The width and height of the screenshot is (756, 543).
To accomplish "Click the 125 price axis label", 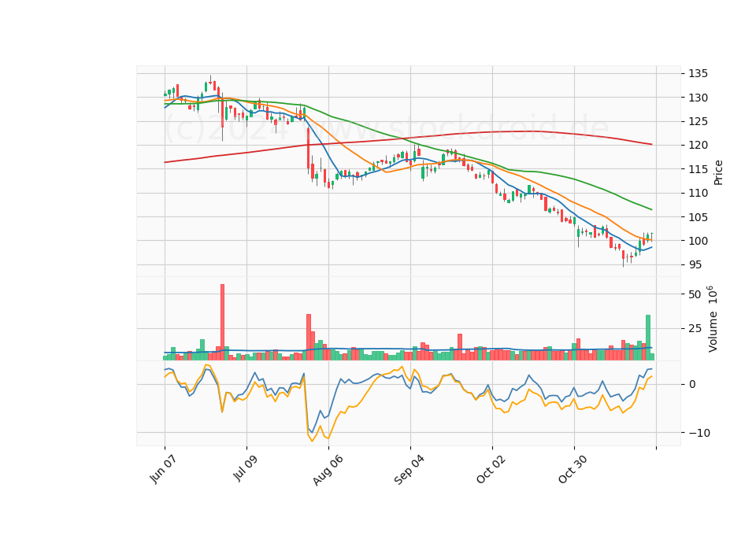I will [698, 121].
